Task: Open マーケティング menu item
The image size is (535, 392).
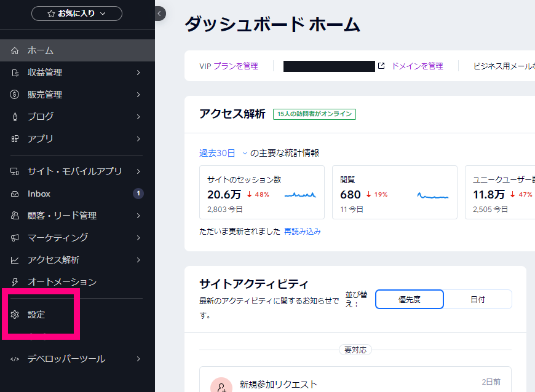Action: click(77, 238)
